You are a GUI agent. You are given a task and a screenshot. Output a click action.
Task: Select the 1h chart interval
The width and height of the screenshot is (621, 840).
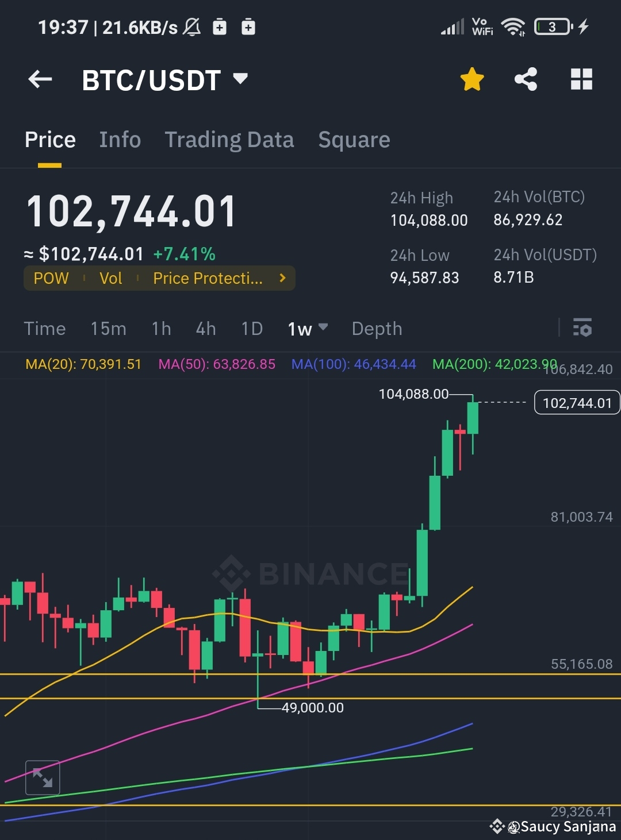coord(161,329)
